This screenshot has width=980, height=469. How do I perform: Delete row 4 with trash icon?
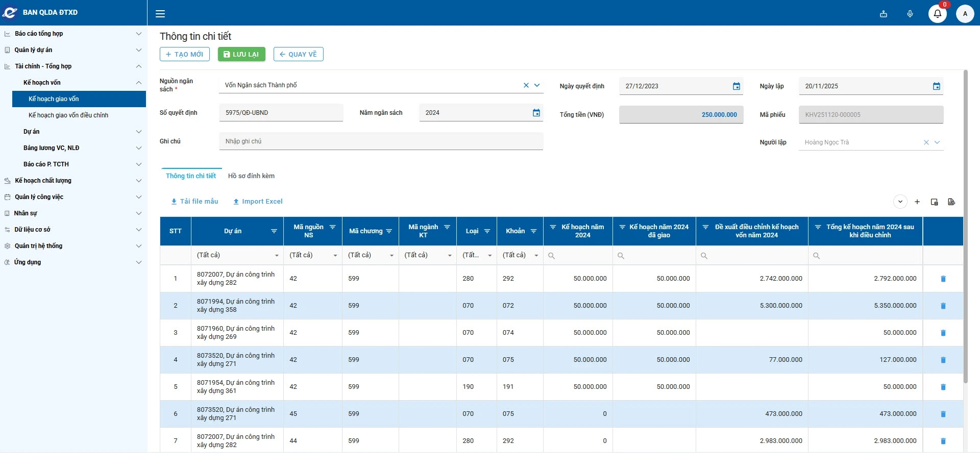tap(943, 360)
